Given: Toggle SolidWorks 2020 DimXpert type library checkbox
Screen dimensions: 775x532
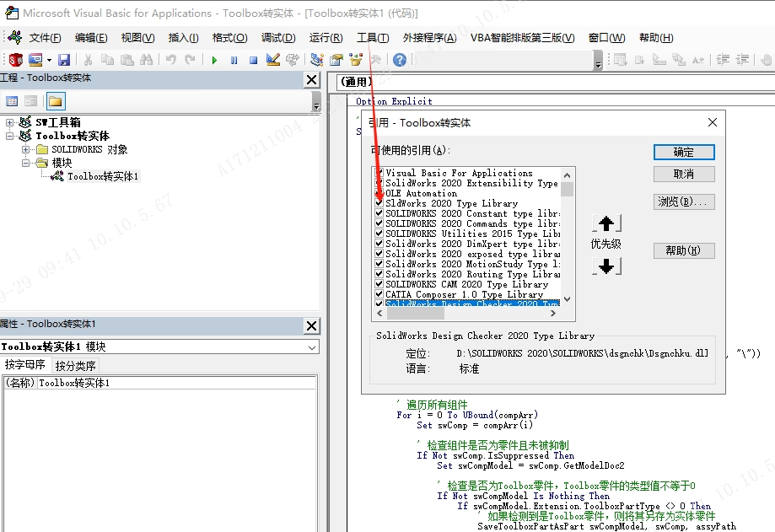Looking at the screenshot, I should (x=379, y=244).
